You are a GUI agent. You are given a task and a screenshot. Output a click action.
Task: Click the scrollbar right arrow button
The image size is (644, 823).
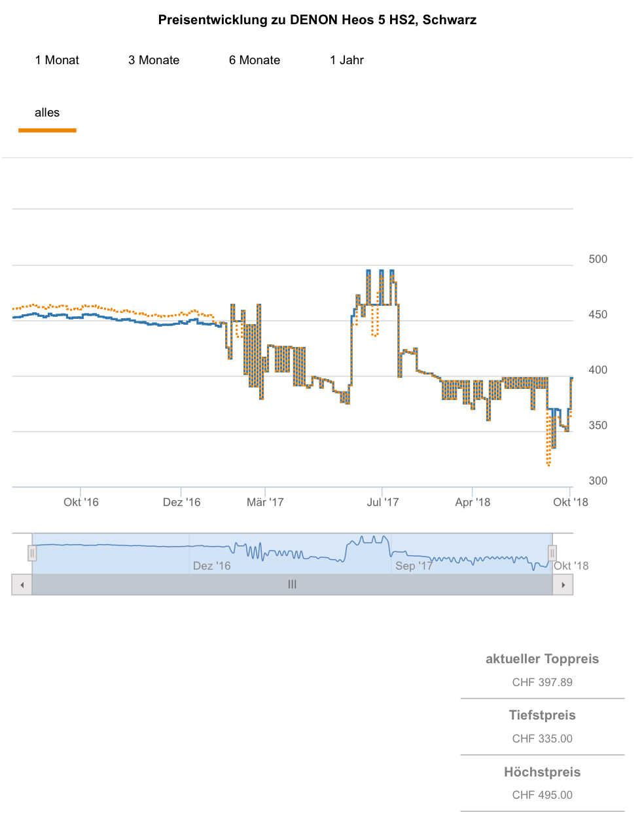[563, 585]
